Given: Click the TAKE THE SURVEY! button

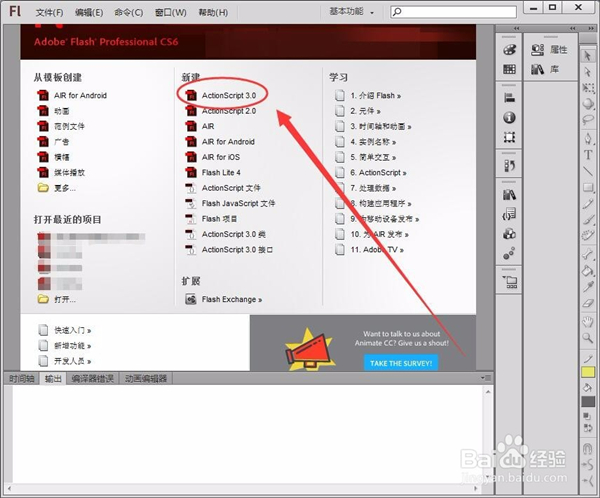Looking at the screenshot, I should point(401,363).
